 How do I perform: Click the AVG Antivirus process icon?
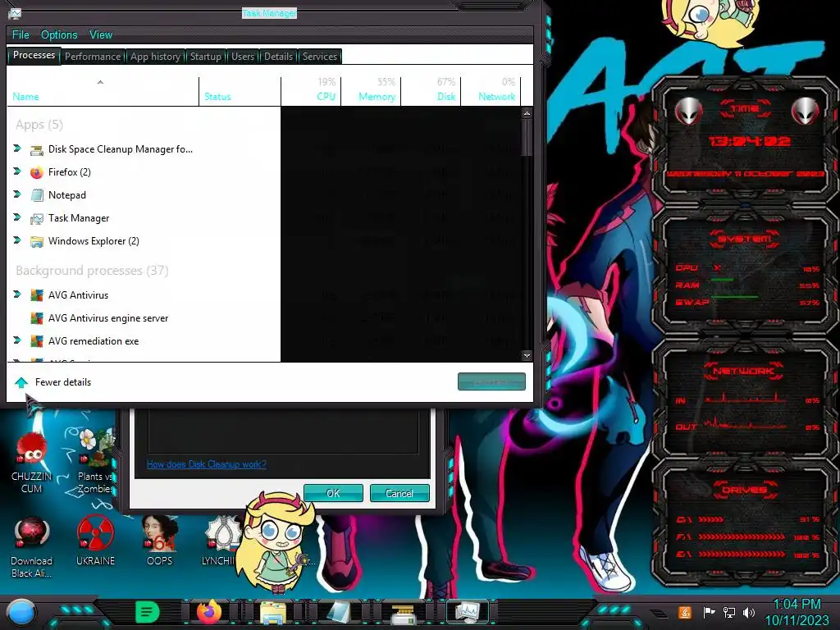(x=36, y=295)
